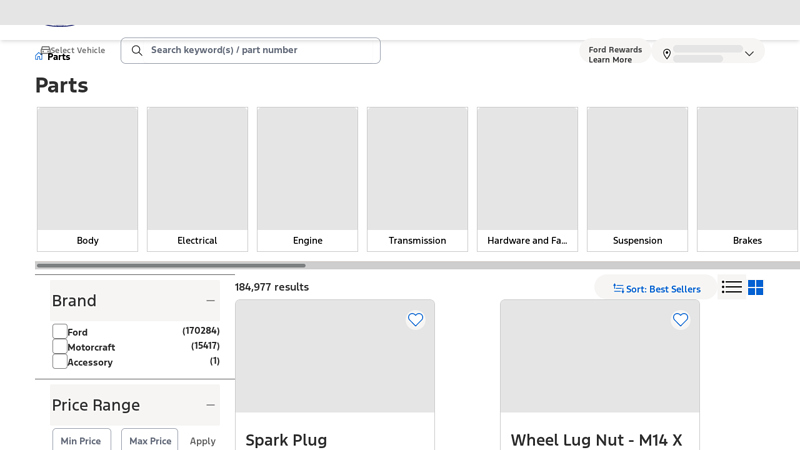Open the Spark Plug product title
The height and width of the screenshot is (450, 800).
pos(286,440)
